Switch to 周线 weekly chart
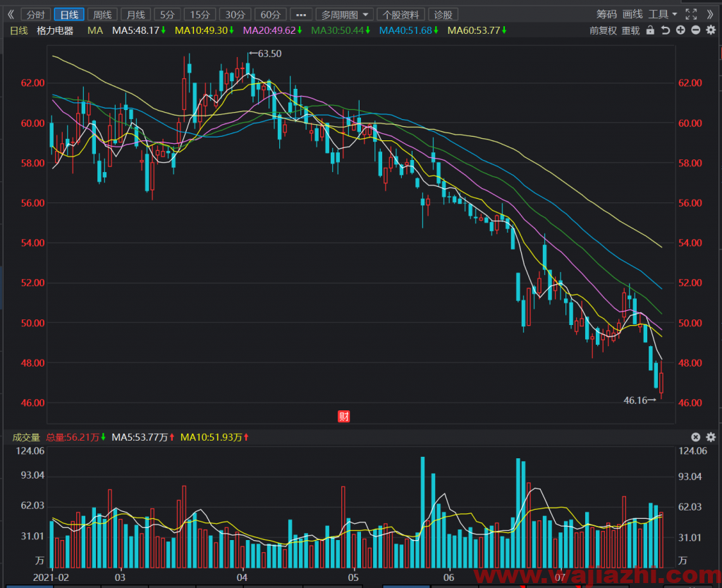Image resolution: width=722 pixels, height=588 pixels. pos(102,15)
